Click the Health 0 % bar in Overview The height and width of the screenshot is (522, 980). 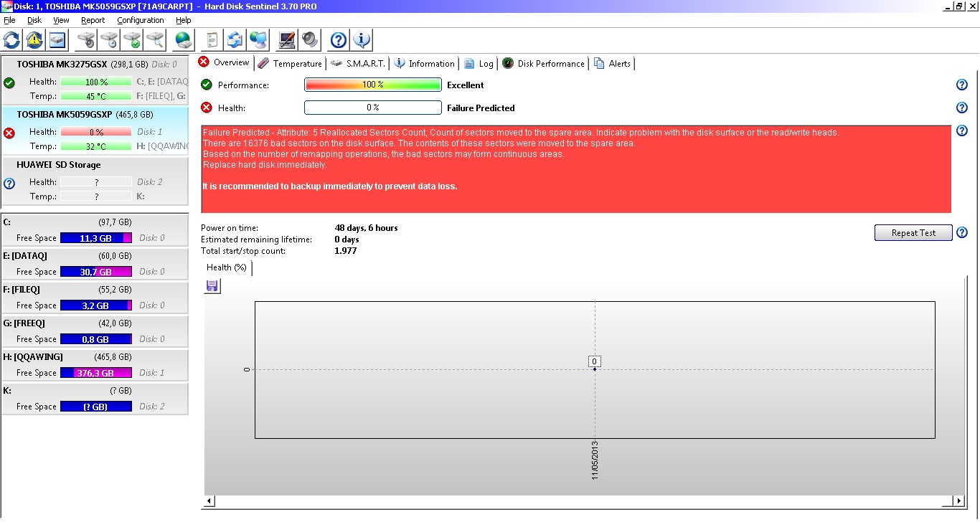(x=373, y=108)
